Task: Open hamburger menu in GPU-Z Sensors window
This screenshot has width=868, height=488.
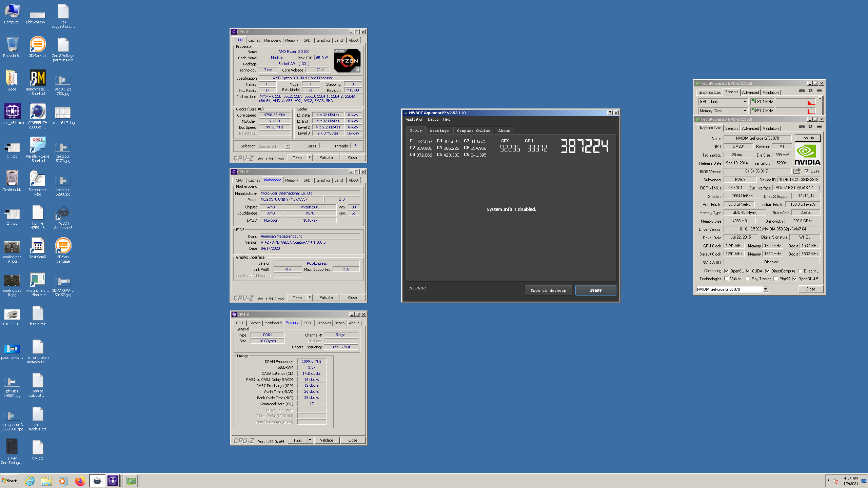Action: point(819,90)
